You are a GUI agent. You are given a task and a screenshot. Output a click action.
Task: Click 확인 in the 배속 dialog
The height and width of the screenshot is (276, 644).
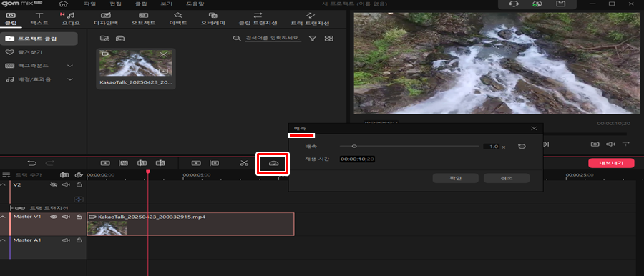tap(456, 178)
